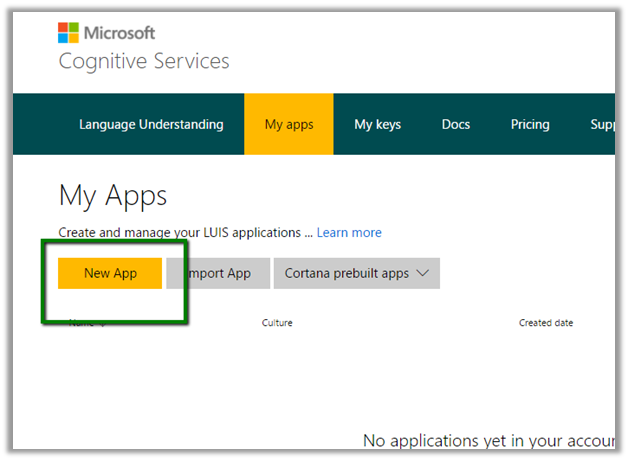628x461 pixels.
Task: Create a new app with New App
Action: tap(110, 273)
